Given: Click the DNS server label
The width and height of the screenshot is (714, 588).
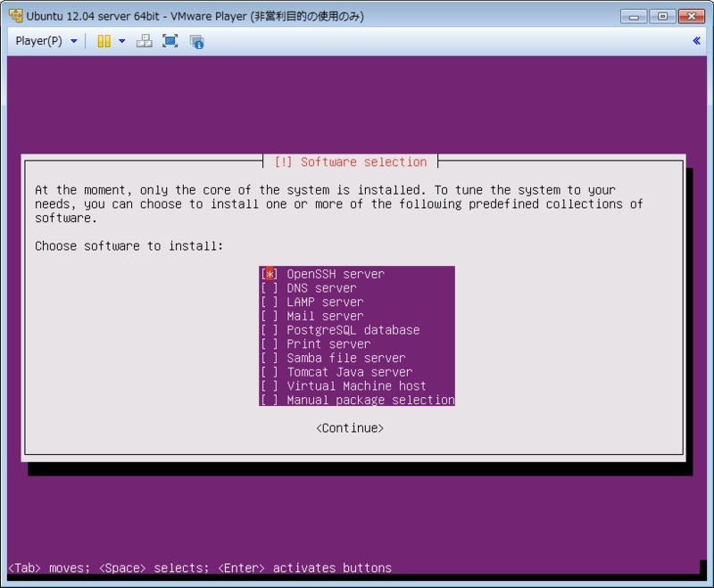Looking at the screenshot, I should (321, 288).
